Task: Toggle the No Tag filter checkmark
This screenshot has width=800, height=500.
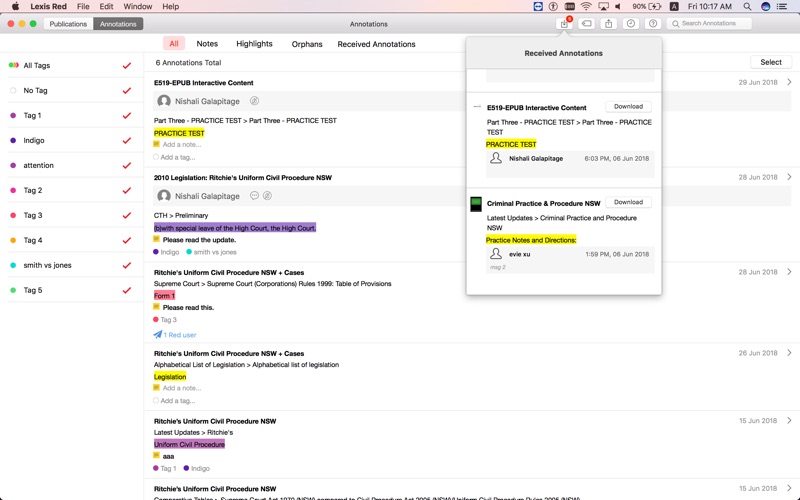Action: point(127,90)
